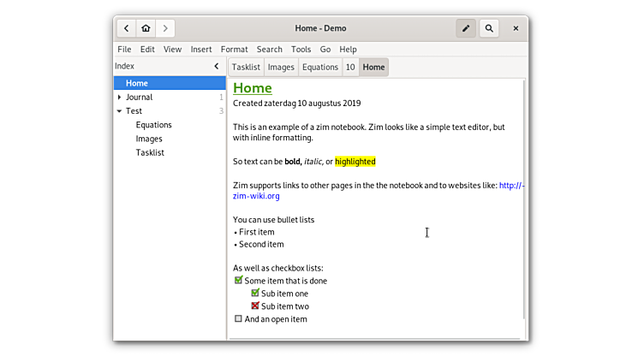
Task: Click the red crossed 'Sub item two' checkbox
Action: click(x=255, y=306)
